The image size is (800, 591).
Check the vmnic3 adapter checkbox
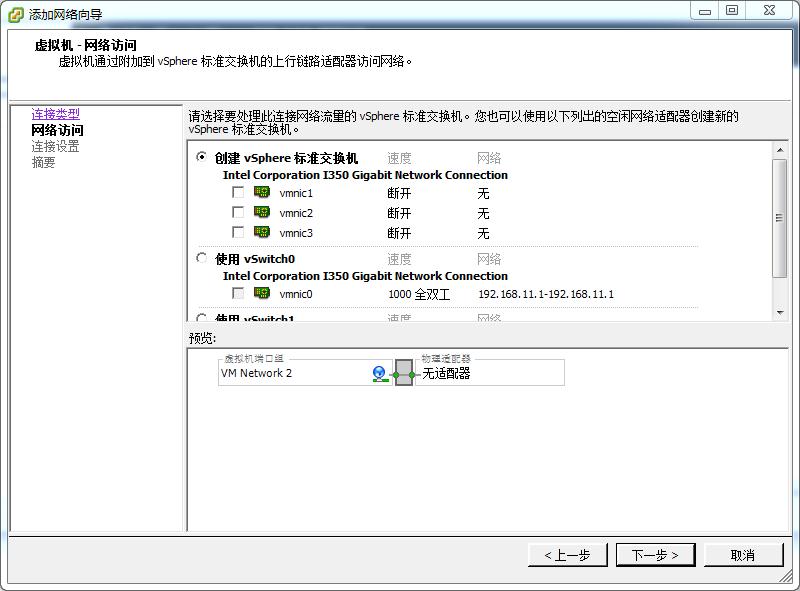tap(238, 232)
